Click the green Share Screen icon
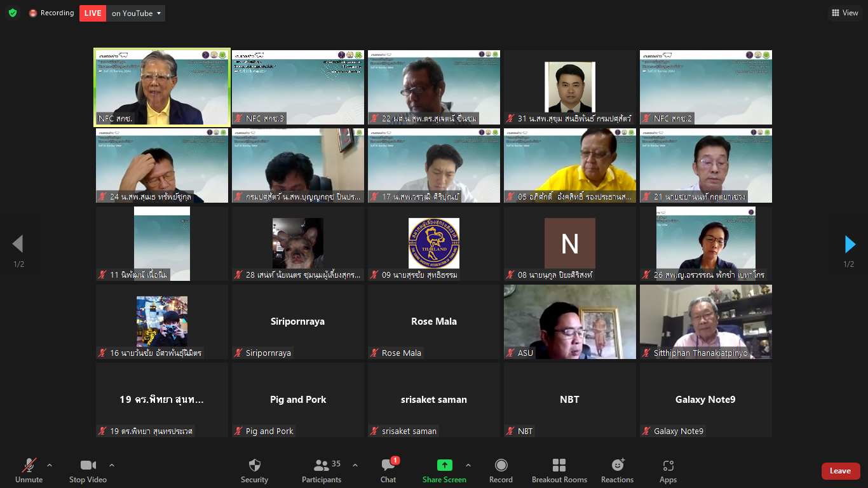Image resolution: width=868 pixels, height=488 pixels. 444,465
